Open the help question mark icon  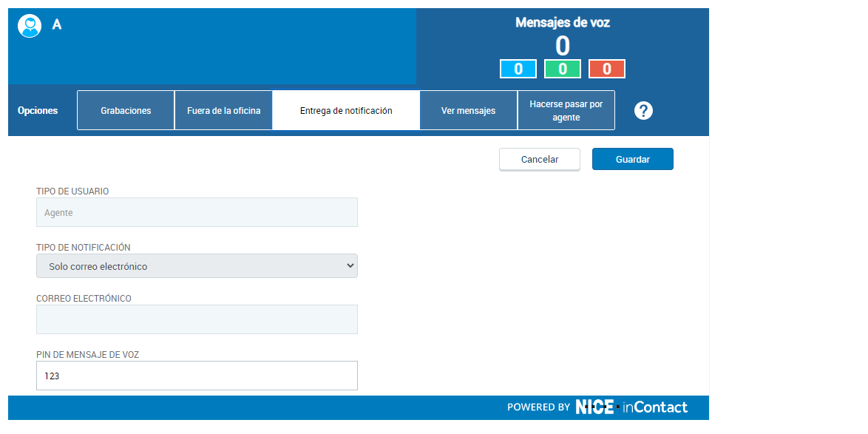point(643,111)
